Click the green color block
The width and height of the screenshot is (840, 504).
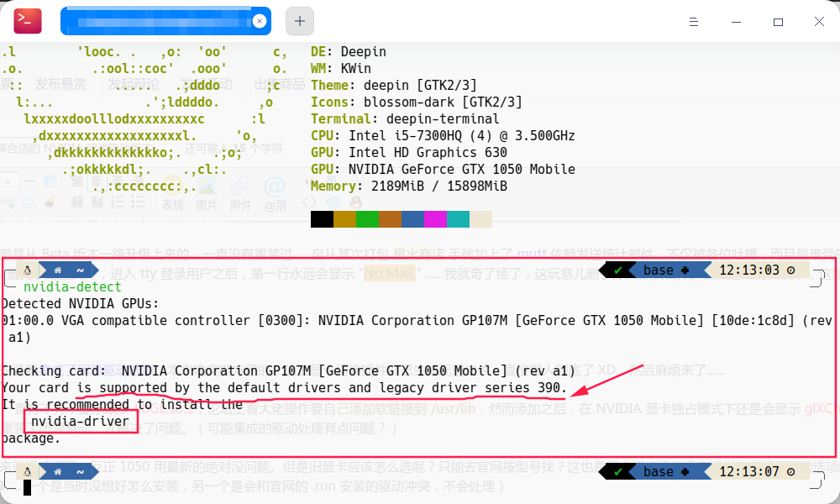point(368,219)
